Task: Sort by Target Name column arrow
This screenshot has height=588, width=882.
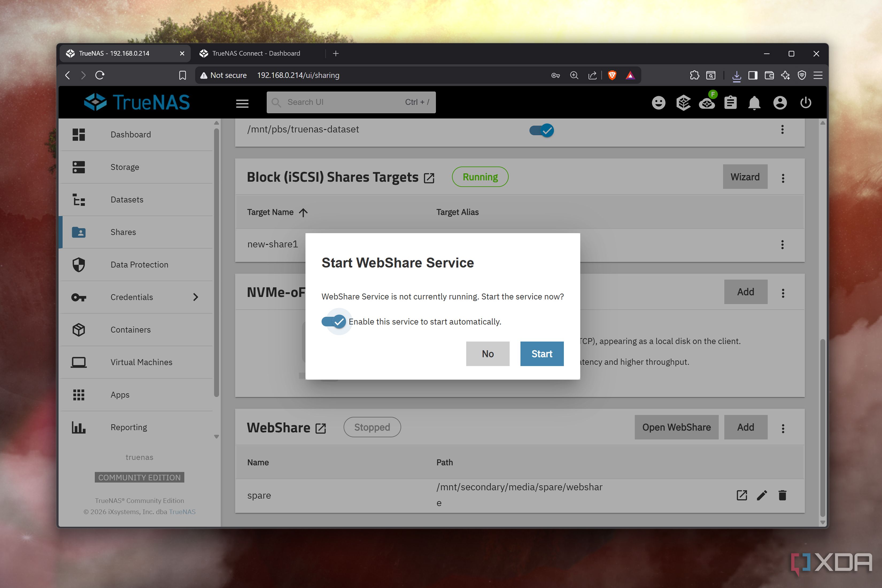Action: [303, 213]
